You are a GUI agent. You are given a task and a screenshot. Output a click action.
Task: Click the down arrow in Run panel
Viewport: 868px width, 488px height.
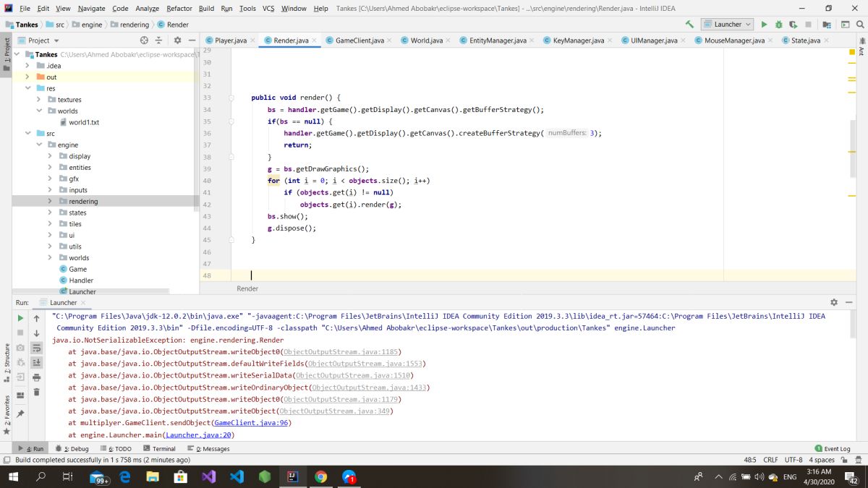36,333
